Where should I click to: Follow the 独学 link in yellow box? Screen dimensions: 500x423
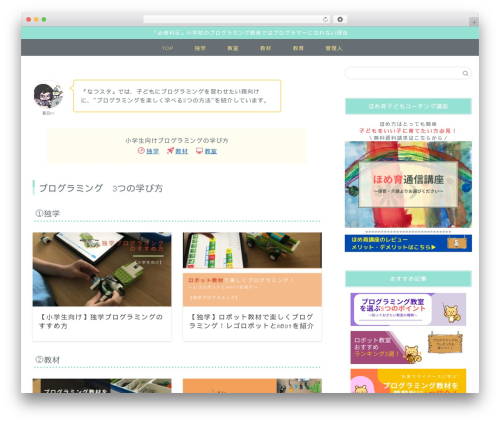pyautogui.click(x=153, y=151)
